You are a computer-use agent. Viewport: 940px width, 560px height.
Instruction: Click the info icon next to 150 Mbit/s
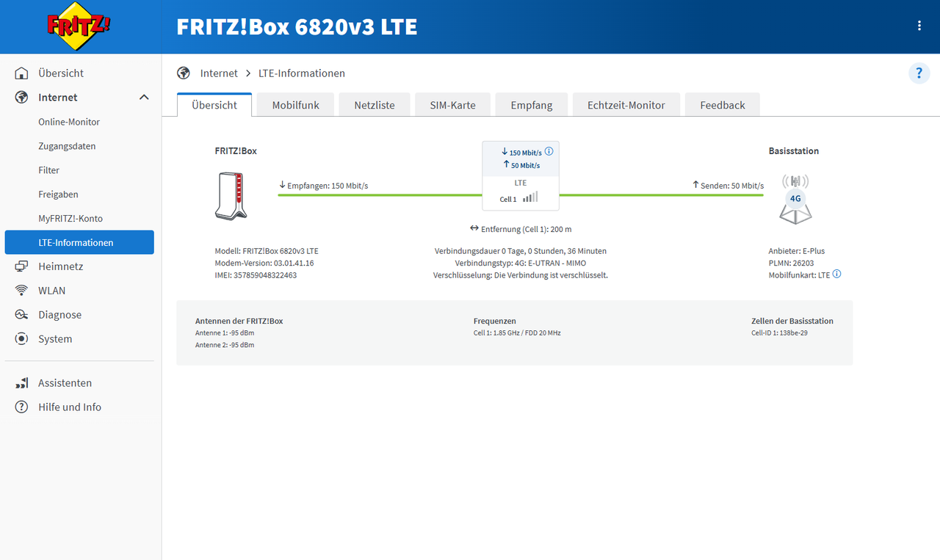tap(549, 151)
